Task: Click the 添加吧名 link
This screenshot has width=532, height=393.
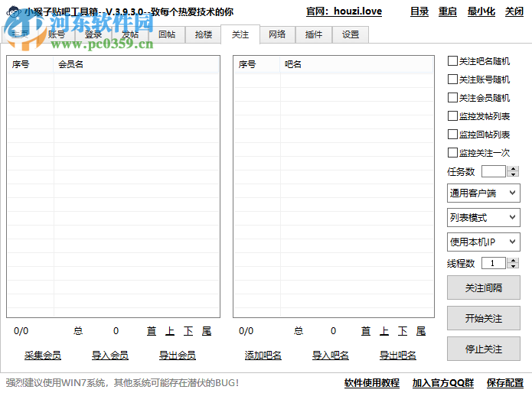Action: 263,355
